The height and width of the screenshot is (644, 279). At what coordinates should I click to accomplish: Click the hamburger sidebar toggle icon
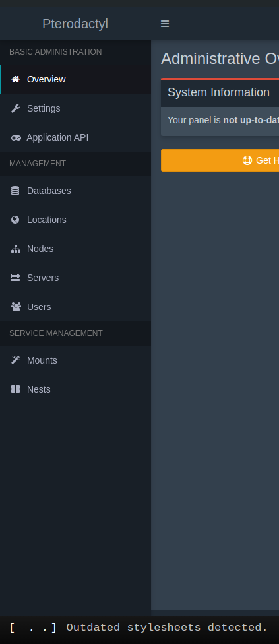tap(165, 24)
